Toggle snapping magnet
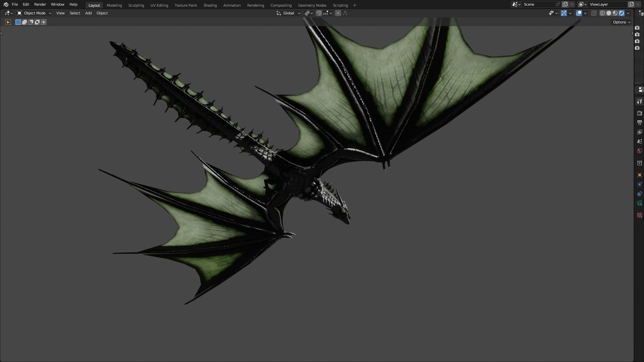The image size is (644, 362). point(319,13)
